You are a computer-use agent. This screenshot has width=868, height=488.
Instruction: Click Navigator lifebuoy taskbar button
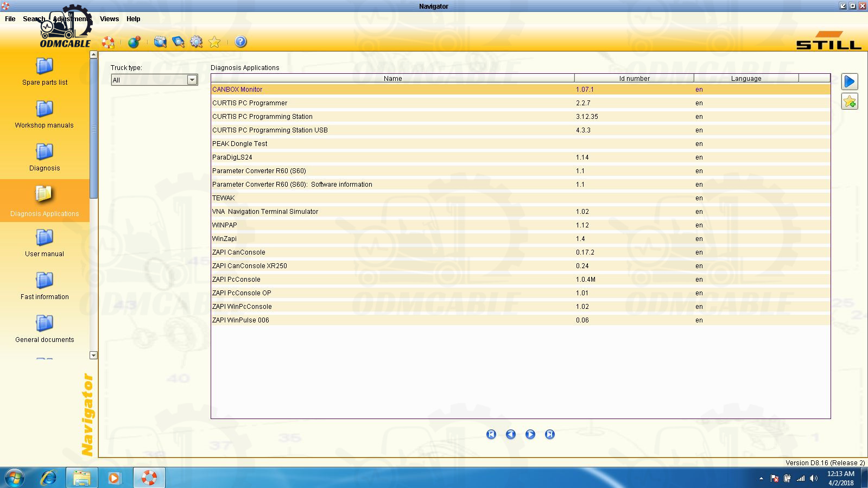pos(149,478)
